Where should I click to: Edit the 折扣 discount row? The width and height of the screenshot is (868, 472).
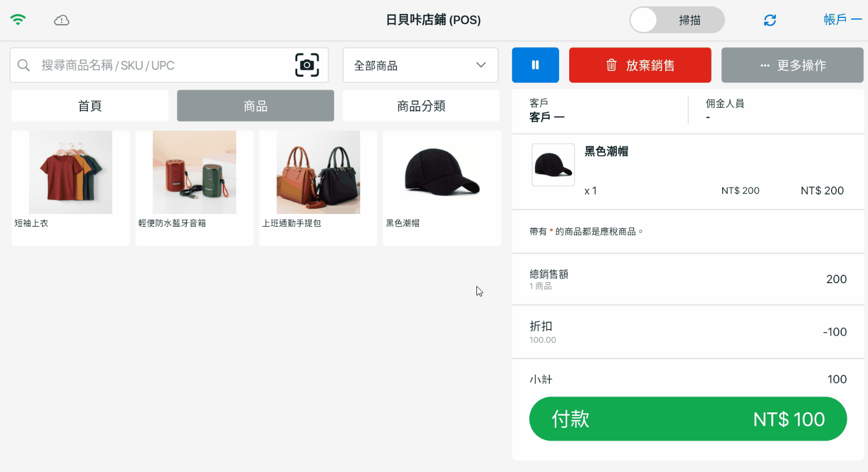tap(688, 332)
